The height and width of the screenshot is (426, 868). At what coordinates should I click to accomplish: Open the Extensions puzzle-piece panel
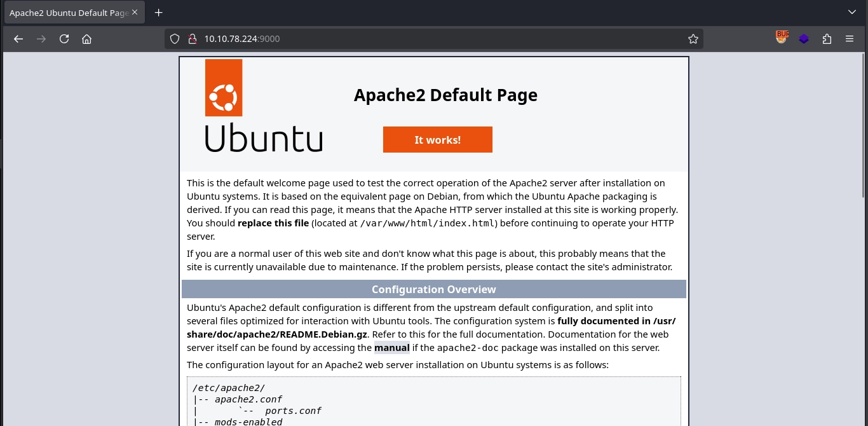click(827, 39)
